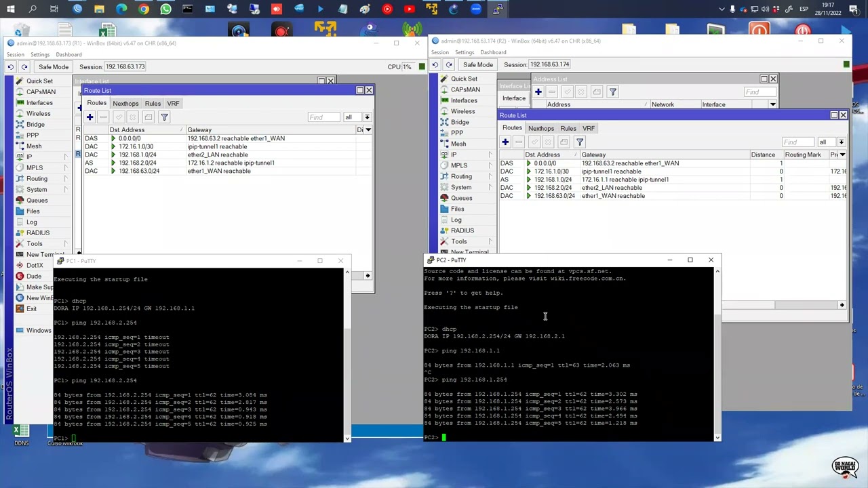Click Undo arrow in R1 WinBox toolbar
The width and height of the screenshot is (868, 488).
coord(10,67)
